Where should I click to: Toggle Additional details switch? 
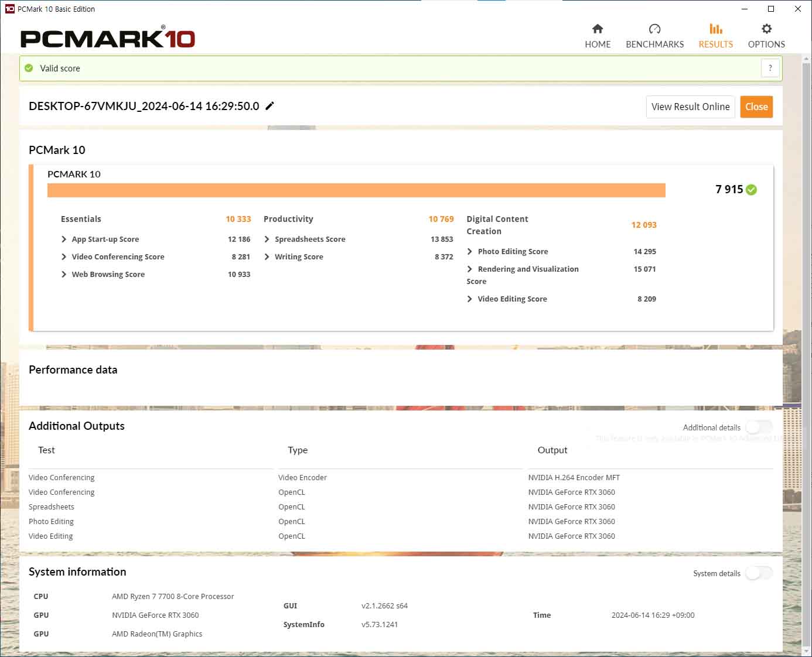[759, 427]
